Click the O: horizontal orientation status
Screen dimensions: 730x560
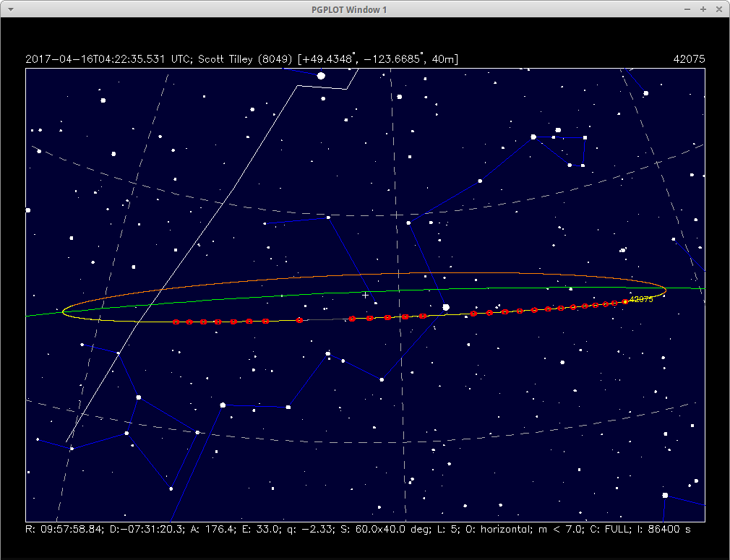click(x=499, y=529)
